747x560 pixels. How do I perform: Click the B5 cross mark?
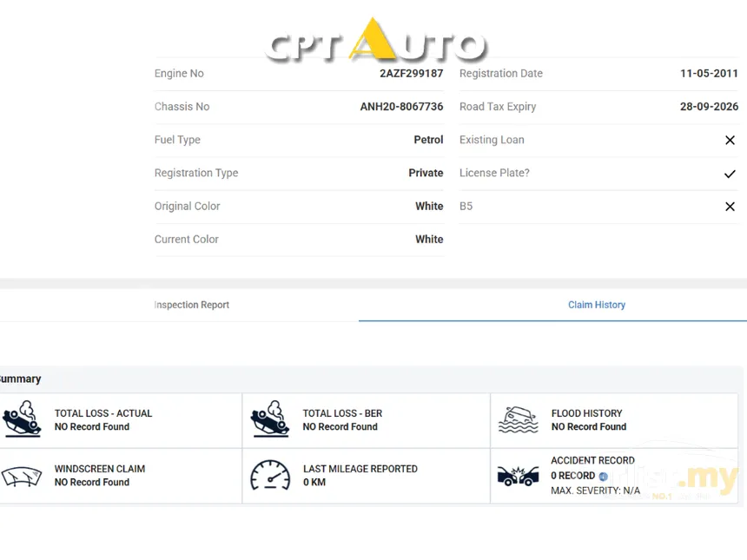[730, 206]
